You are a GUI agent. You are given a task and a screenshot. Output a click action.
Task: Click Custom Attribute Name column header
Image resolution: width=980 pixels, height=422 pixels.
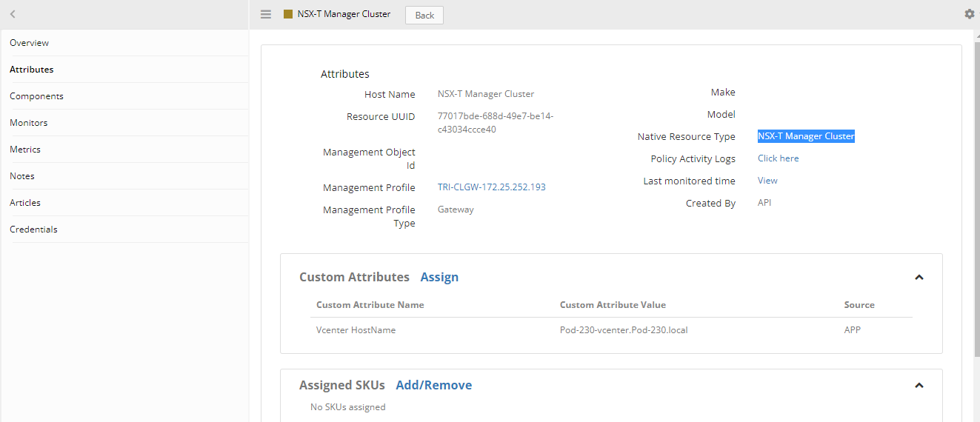click(370, 305)
